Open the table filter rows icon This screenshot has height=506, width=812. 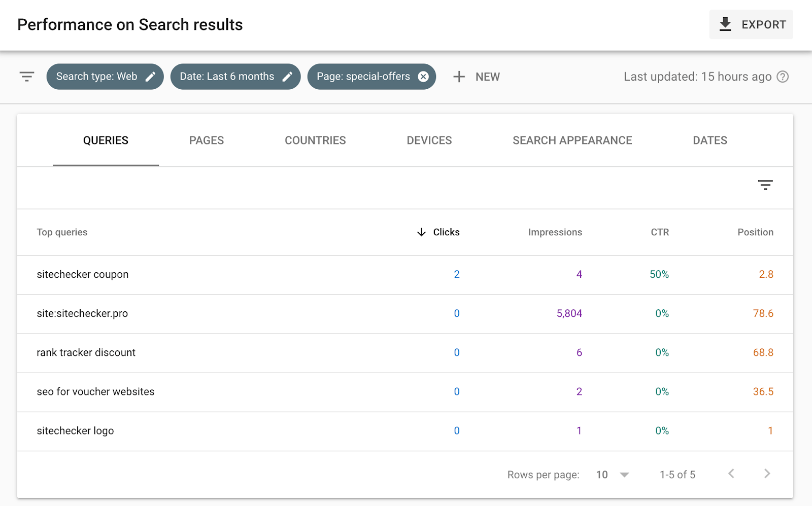point(765,185)
